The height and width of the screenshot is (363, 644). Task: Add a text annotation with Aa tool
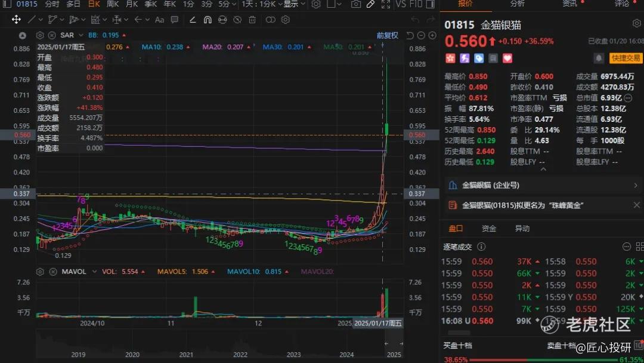tap(159, 19)
